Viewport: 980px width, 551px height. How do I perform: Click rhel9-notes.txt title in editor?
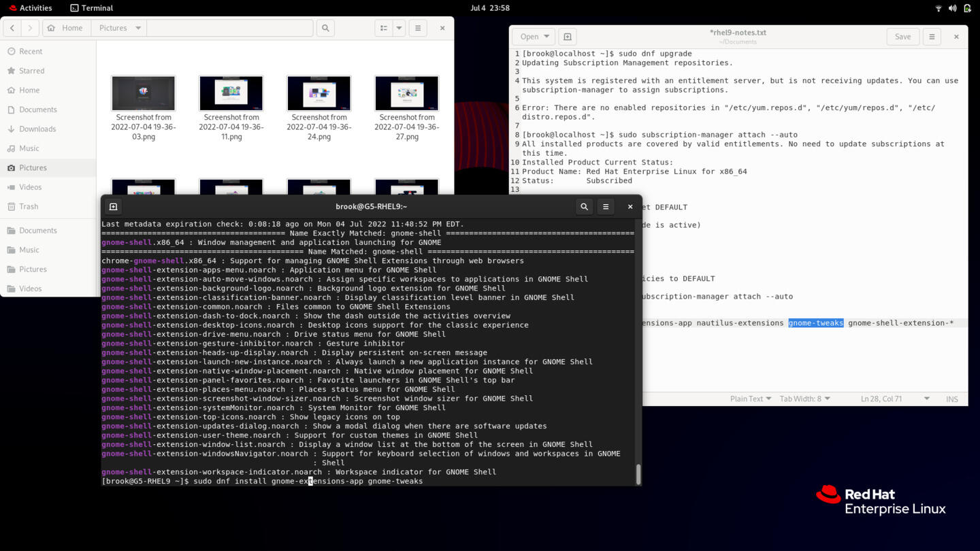(738, 33)
